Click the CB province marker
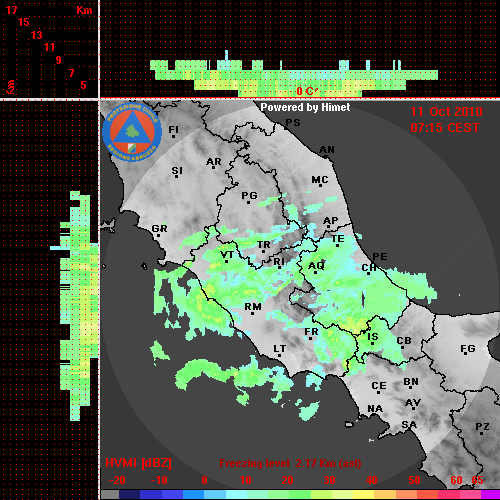500x500 pixels. click(404, 341)
